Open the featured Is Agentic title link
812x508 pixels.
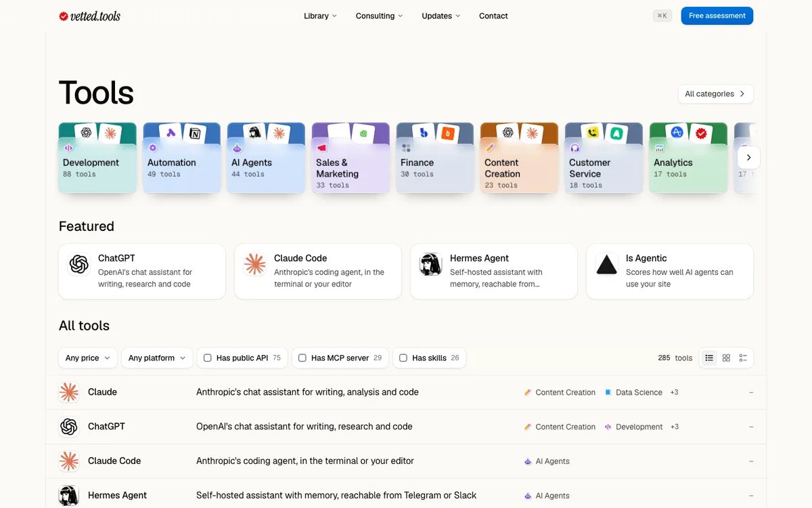646,258
